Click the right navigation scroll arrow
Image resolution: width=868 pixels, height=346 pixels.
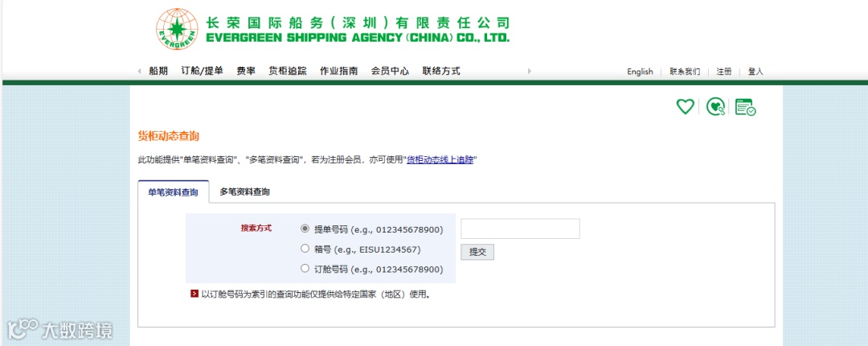pos(529,71)
